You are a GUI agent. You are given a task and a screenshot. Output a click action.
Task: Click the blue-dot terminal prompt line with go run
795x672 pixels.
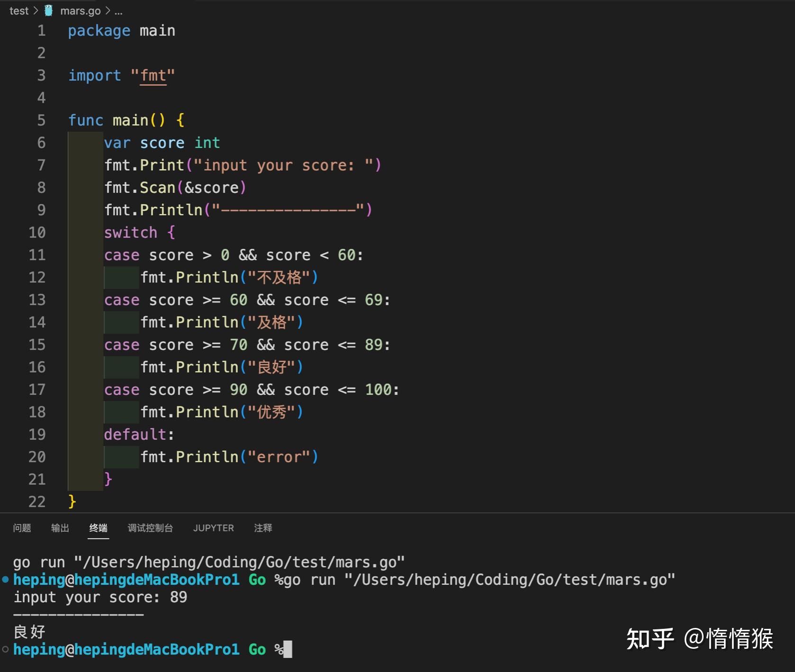click(x=344, y=580)
